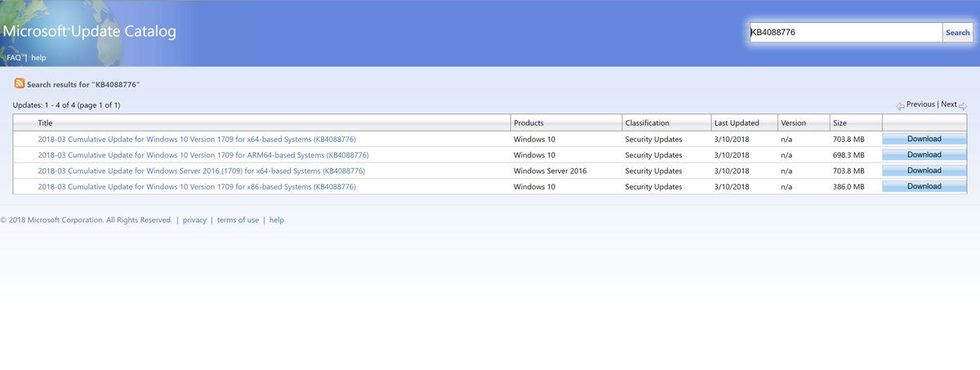Click the Microsoft Update Catalog logo
The height and width of the screenshot is (370, 980).
[88, 32]
